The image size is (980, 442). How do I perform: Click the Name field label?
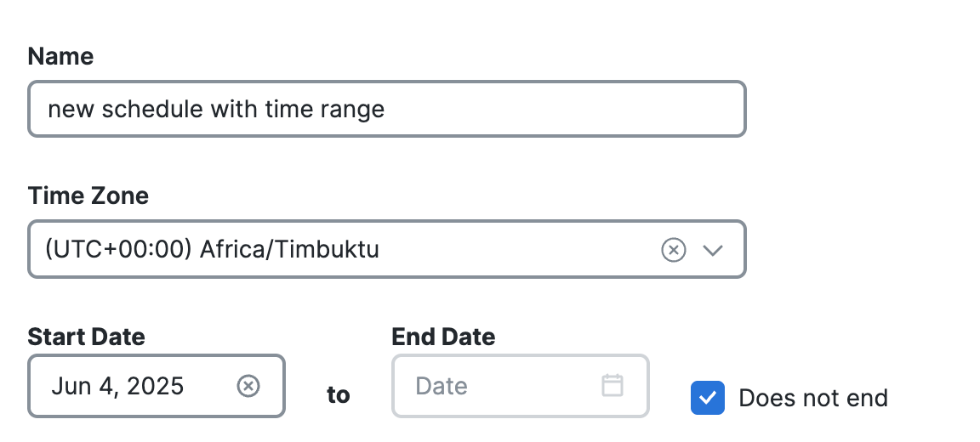pyautogui.click(x=60, y=56)
